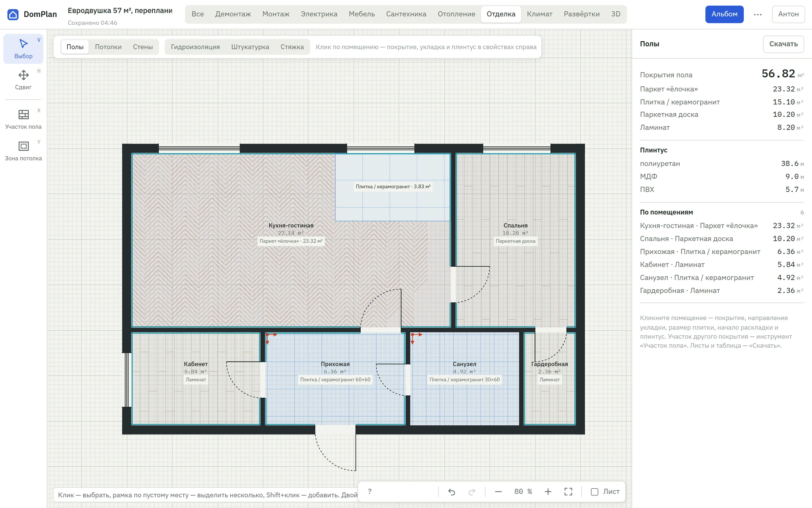Select list row Прихожая · Плитка / керамогранит
812x508 pixels.
(x=722, y=252)
